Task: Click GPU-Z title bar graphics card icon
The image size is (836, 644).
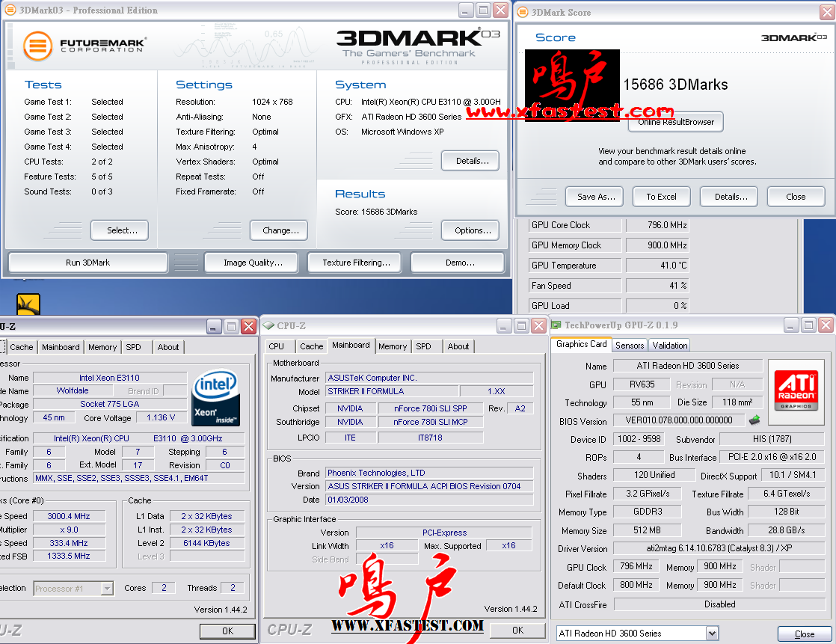Action: (x=556, y=325)
